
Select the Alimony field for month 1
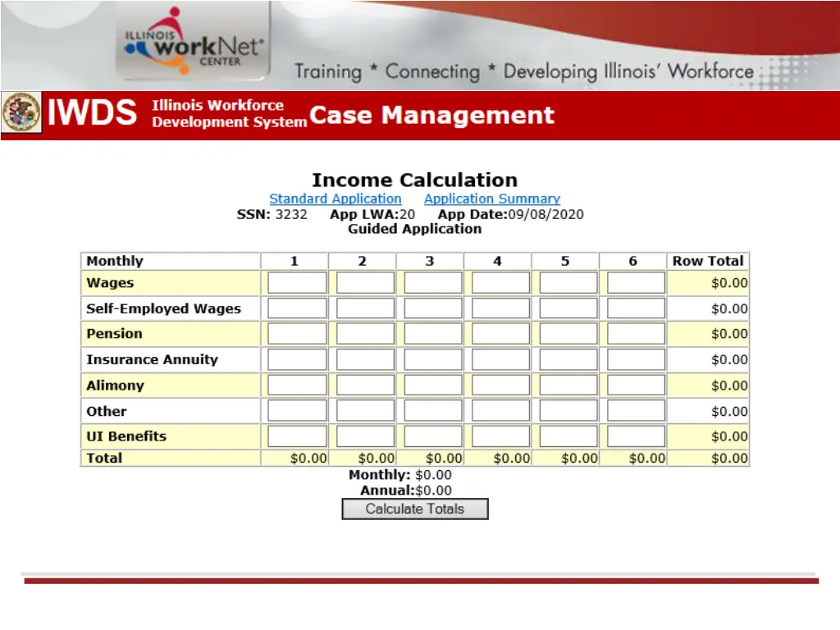pos(297,386)
